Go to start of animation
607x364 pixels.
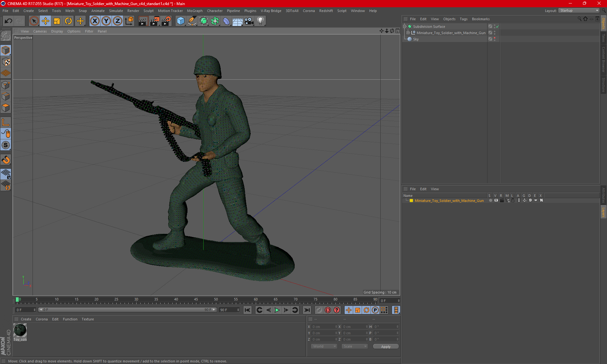[x=248, y=310]
